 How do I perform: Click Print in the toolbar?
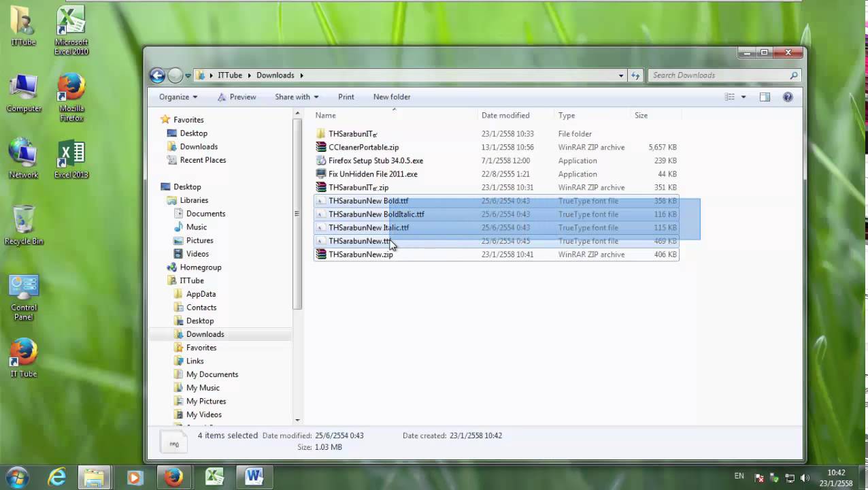(x=346, y=97)
